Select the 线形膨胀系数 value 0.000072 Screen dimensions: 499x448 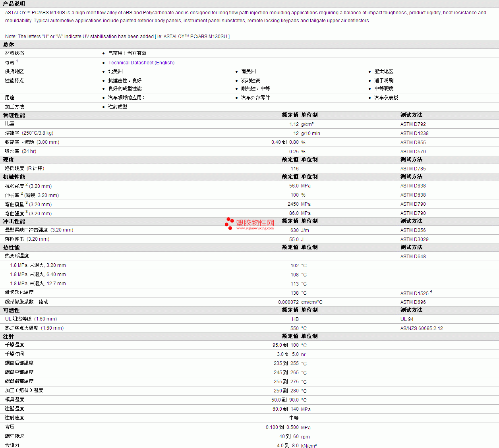(288, 302)
